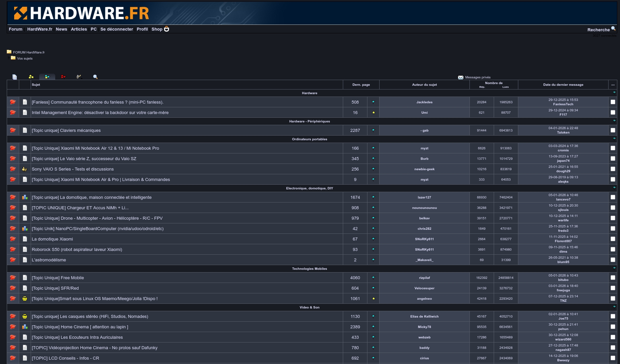The height and width of the screenshot is (364, 620).
Task: Click the flag icon in the Hardware category header
Action: tap(614, 93)
